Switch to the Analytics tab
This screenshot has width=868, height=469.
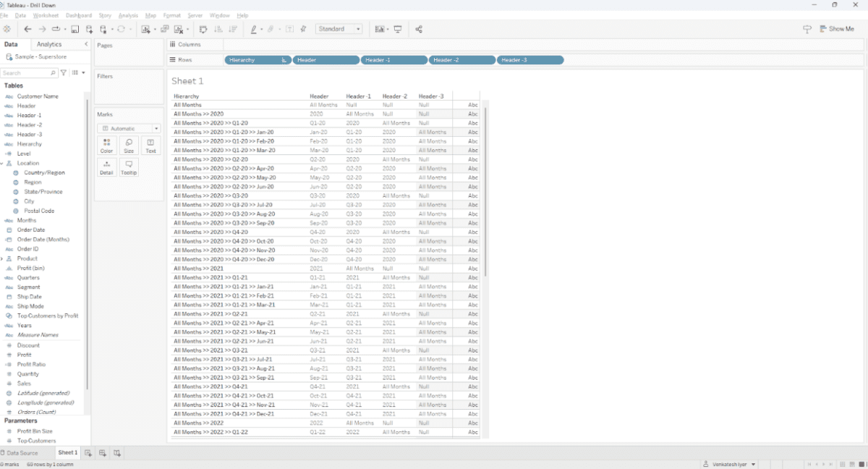(x=49, y=44)
